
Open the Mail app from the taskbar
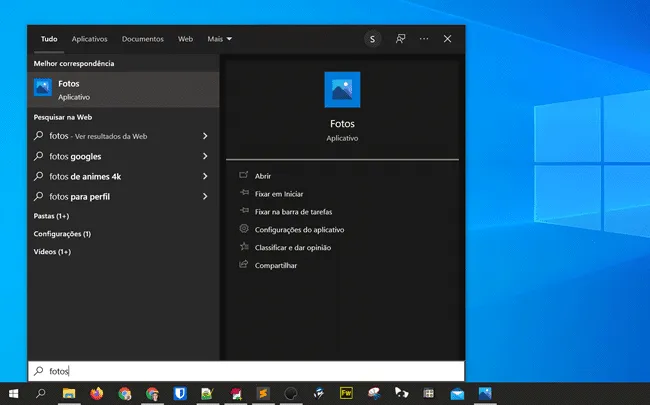tap(457, 393)
